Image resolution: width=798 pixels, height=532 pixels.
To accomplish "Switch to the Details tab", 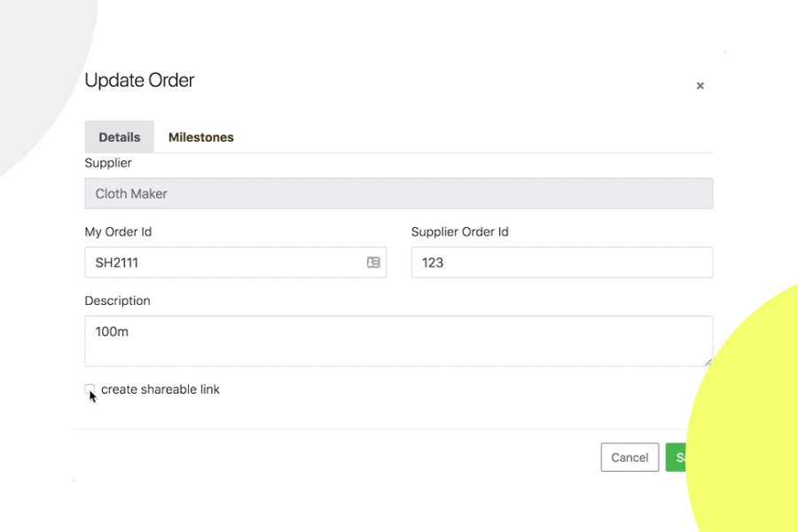I will click(120, 137).
